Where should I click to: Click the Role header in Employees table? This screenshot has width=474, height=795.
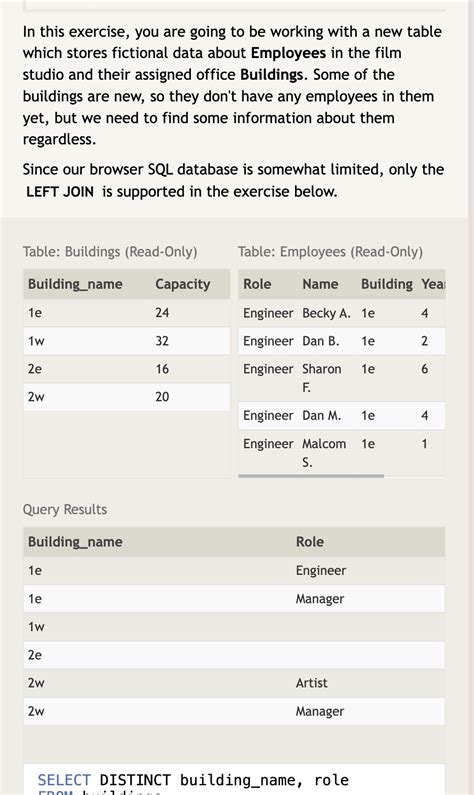257,284
